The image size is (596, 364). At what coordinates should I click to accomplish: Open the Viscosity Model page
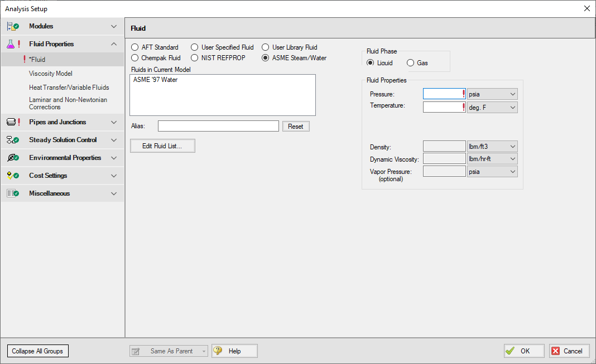tap(51, 74)
